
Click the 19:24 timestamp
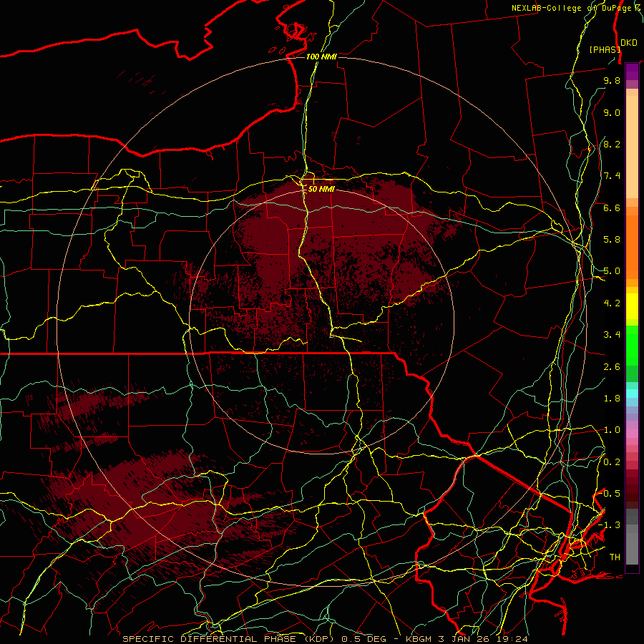512,639
